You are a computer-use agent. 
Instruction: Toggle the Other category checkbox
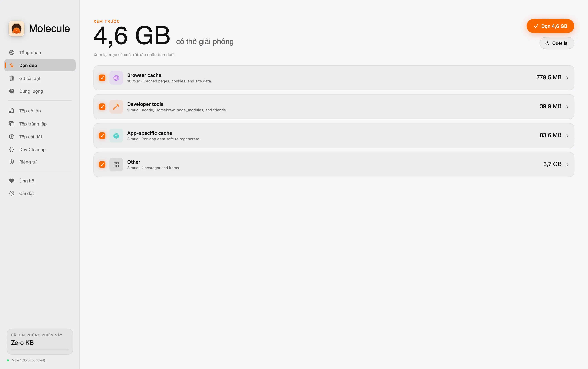pos(102,165)
